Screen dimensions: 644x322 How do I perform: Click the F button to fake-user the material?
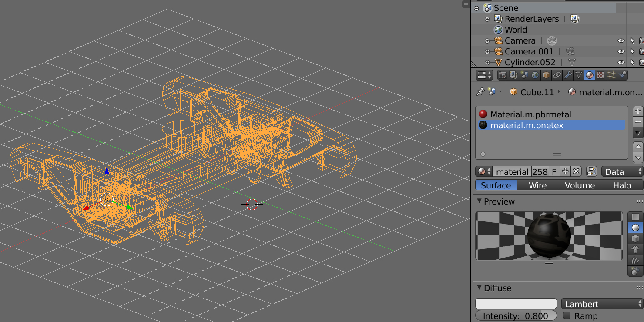(554, 171)
